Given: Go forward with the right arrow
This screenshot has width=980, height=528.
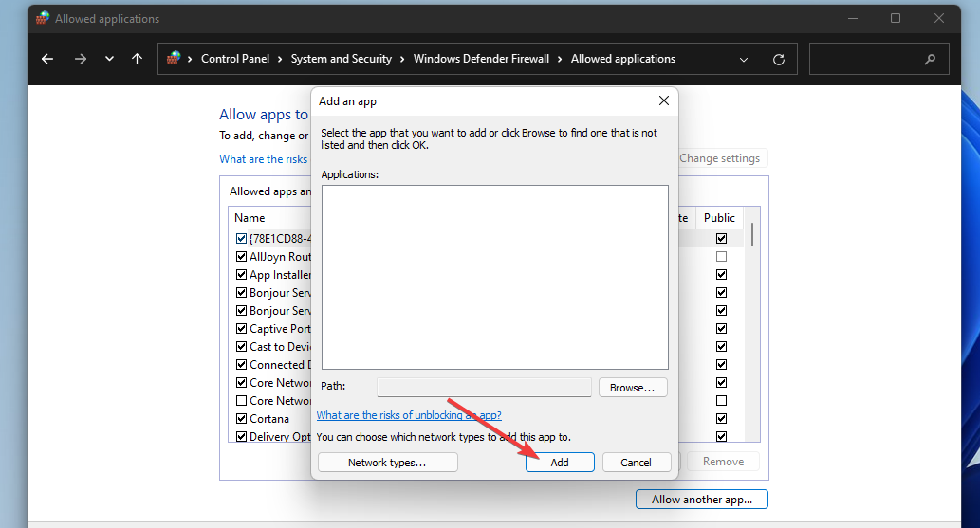Looking at the screenshot, I should [80, 59].
